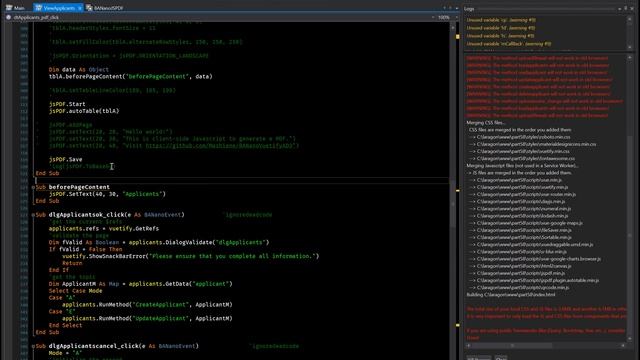Click the "Merging Javascript files" log line
The width and height of the screenshot is (640, 360).
tap(522, 165)
